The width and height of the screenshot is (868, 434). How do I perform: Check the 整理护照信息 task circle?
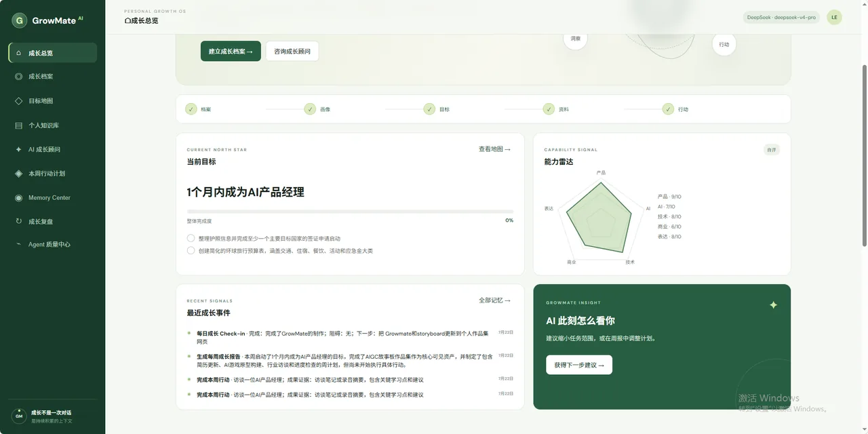(x=191, y=239)
